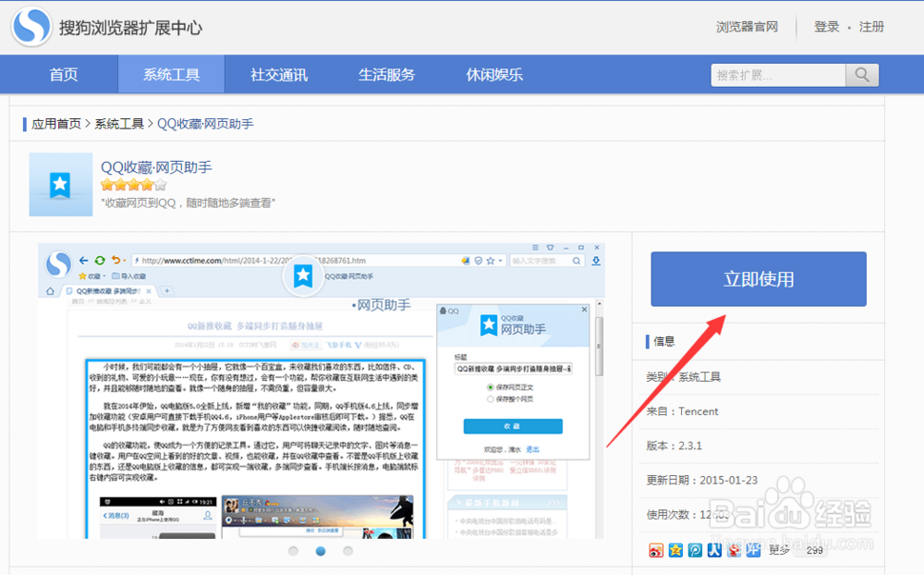Click the 版本: 2.3.1 row

click(x=759, y=446)
